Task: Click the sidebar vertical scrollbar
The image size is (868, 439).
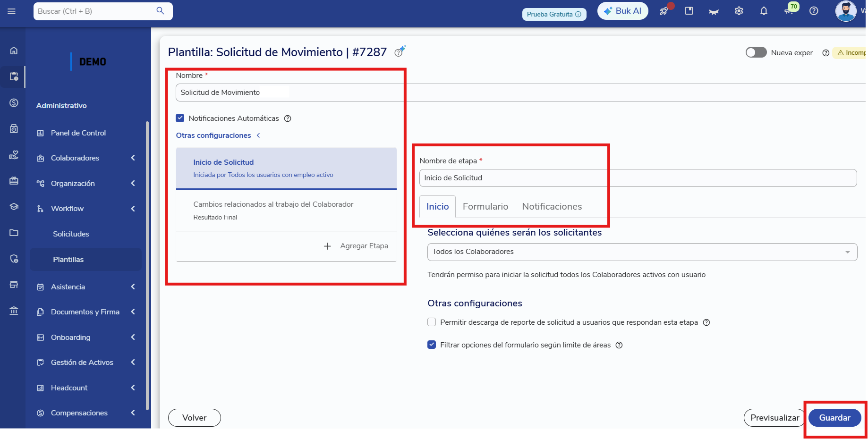Action: pos(147,266)
